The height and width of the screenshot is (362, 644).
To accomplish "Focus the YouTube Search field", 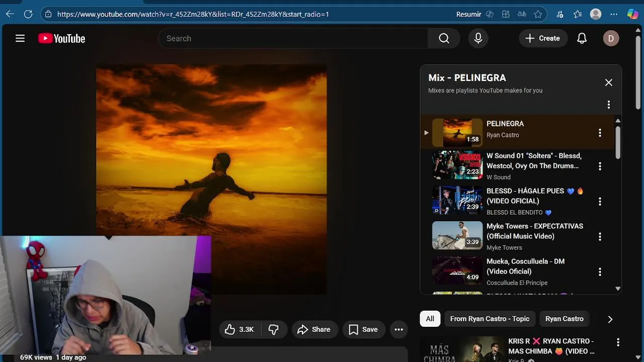I will 293,38.
